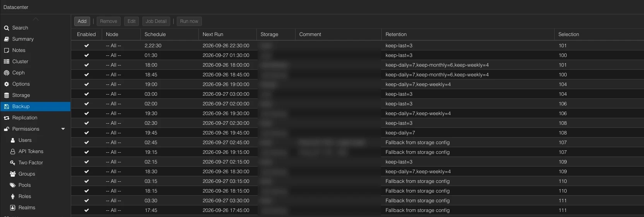The image size is (644, 217).
Task: Sort by the Selection column header
Action: click(x=599, y=34)
